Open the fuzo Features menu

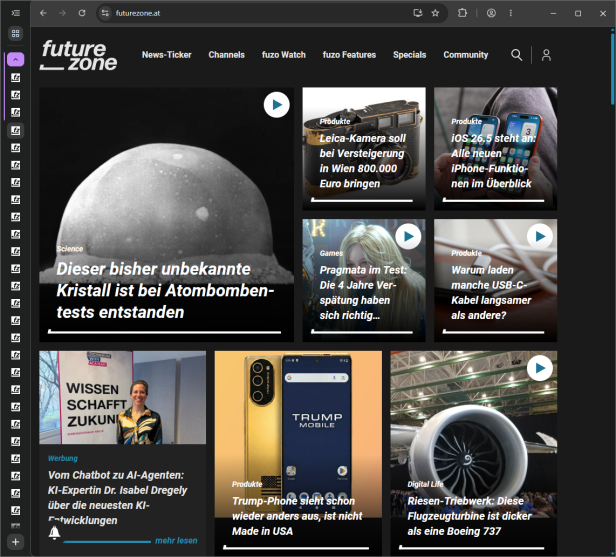click(349, 55)
